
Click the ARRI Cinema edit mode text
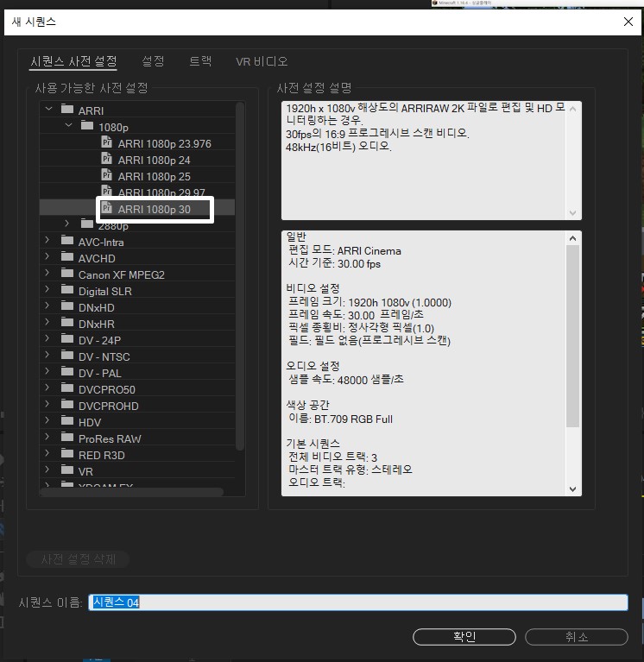pyautogui.click(x=369, y=251)
